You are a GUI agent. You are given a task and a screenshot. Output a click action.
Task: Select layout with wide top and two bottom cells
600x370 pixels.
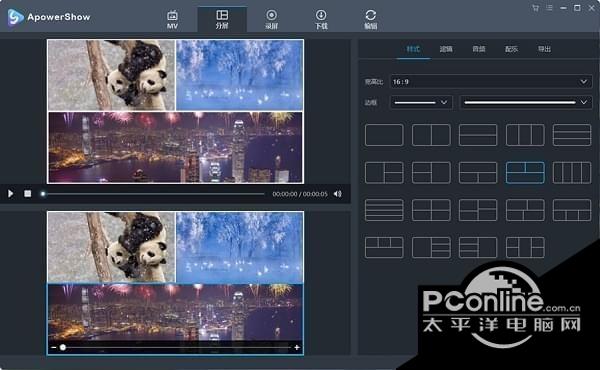[478, 173]
